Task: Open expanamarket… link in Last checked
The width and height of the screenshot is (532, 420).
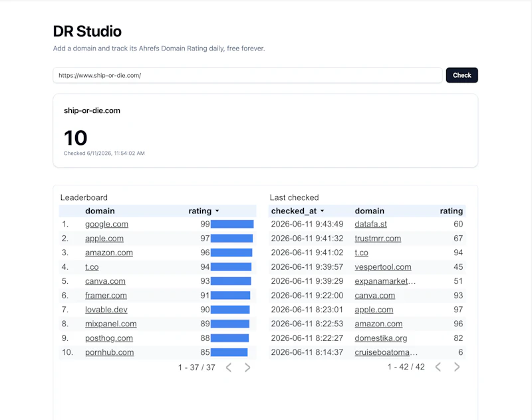Action: [385, 281]
